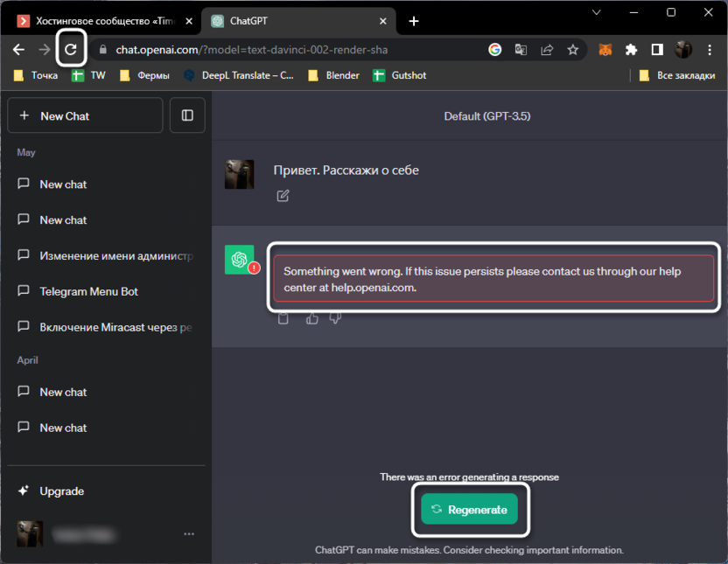Screen dimensions: 728x564
Task: Click the account avatar in sidebar bottom
Action: [30, 534]
